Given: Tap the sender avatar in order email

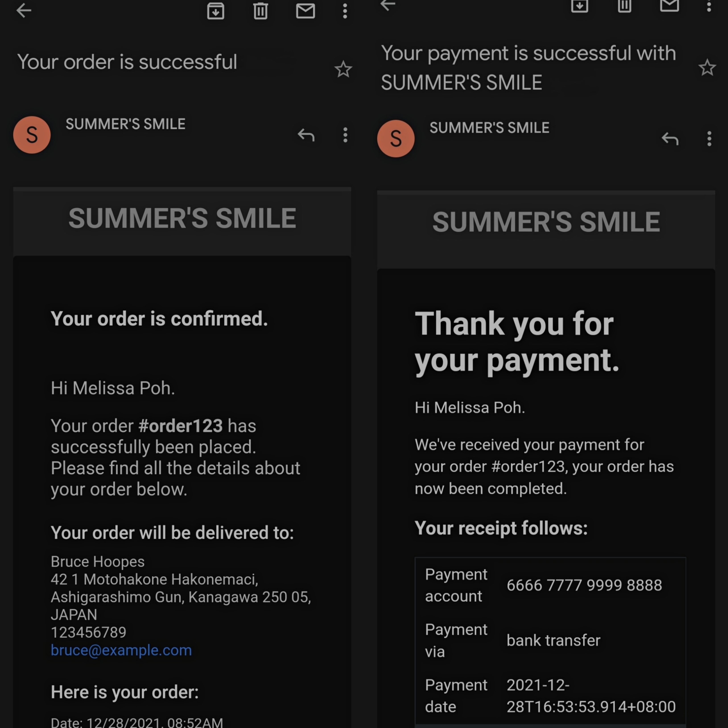Looking at the screenshot, I should click(32, 135).
